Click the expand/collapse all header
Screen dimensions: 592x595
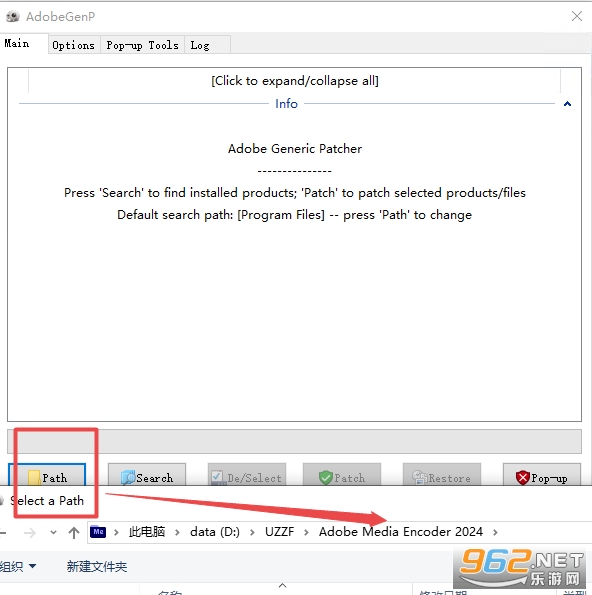[x=294, y=81]
